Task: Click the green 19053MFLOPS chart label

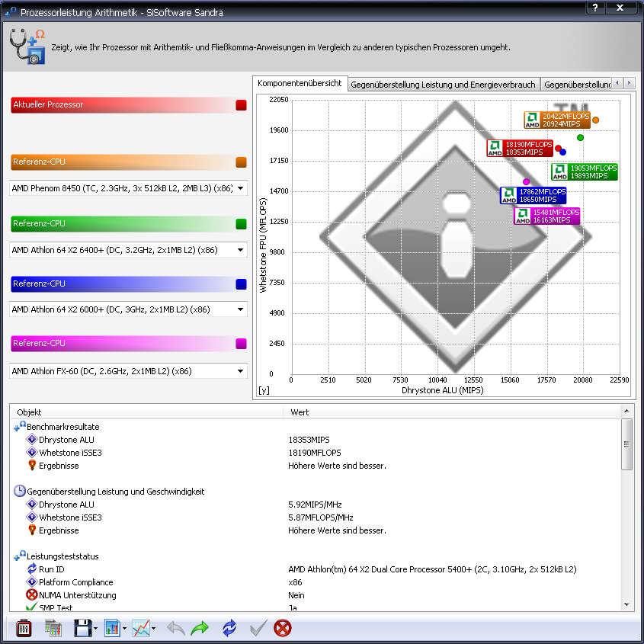Action: pos(585,171)
